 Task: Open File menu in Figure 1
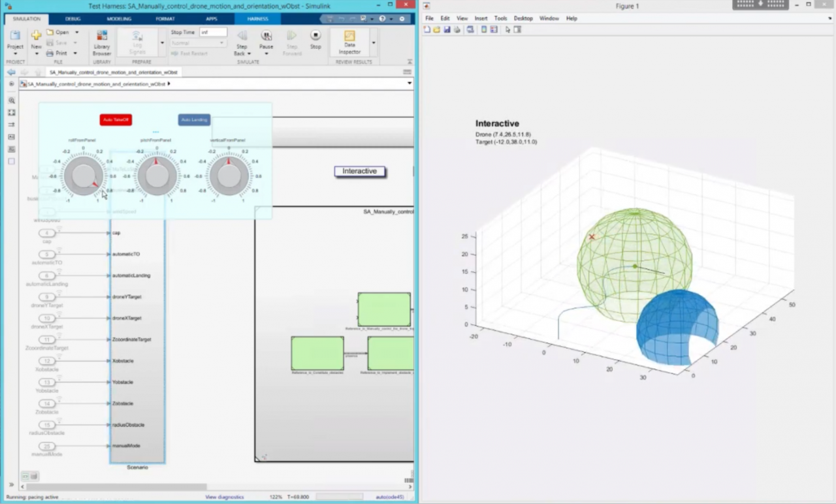[x=429, y=18]
